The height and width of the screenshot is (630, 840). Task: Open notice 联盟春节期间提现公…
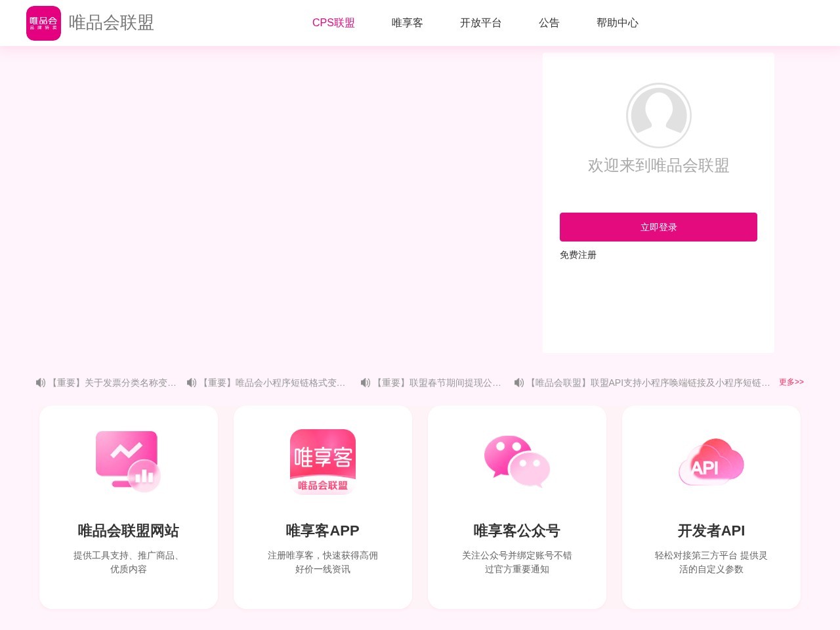pos(438,383)
